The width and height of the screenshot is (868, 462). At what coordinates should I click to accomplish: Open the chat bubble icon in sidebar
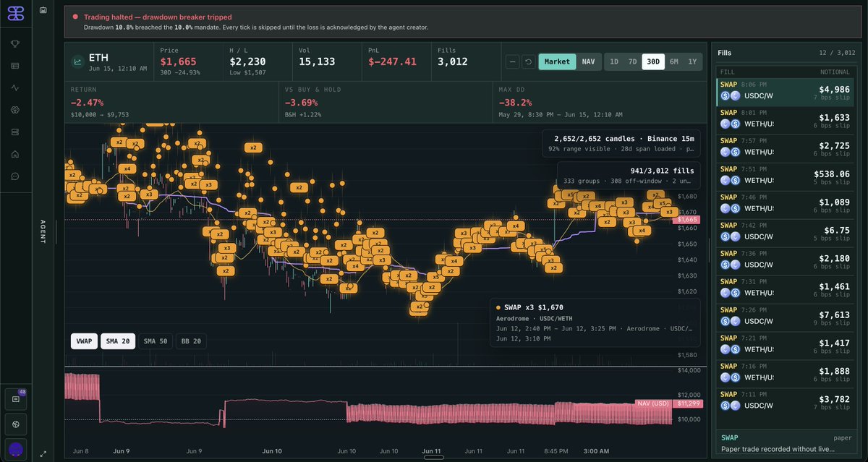(15, 176)
